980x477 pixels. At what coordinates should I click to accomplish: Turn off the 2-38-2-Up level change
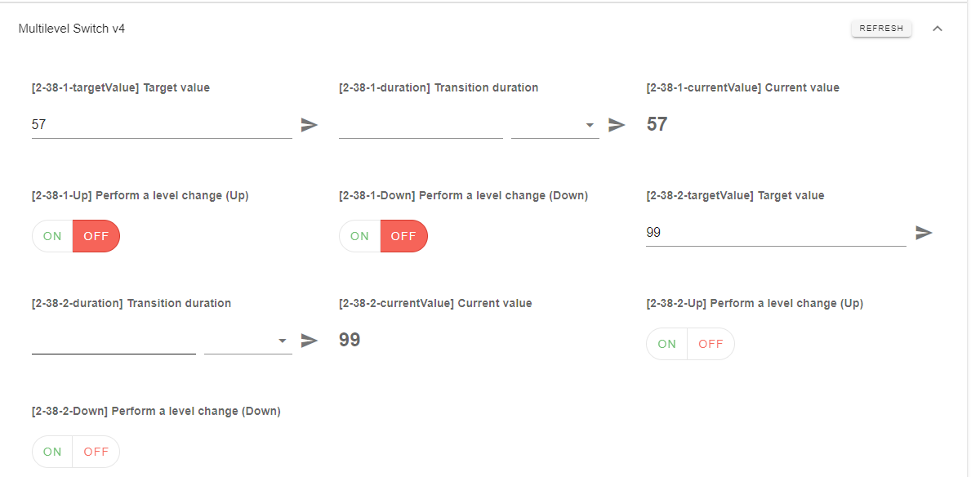710,343
